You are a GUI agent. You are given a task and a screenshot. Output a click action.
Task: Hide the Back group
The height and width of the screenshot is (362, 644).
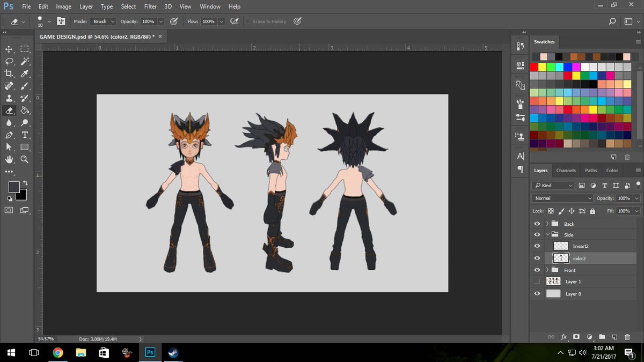click(537, 224)
